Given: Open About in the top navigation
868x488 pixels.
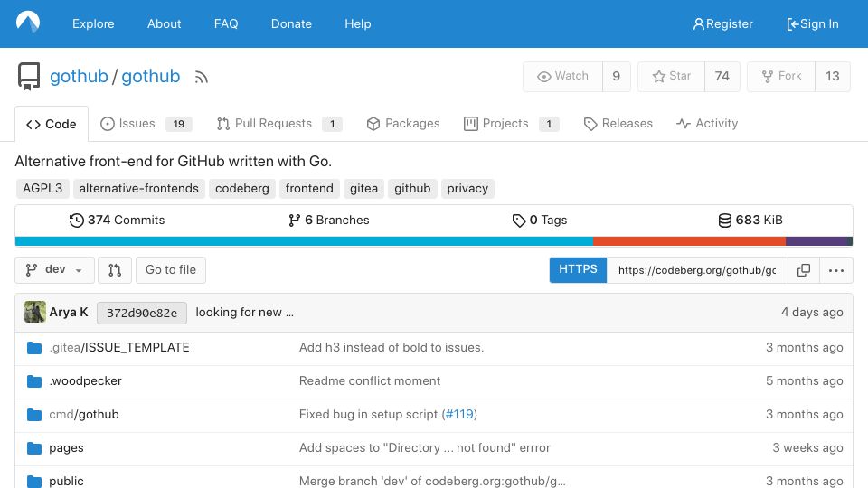Looking at the screenshot, I should click(164, 23).
